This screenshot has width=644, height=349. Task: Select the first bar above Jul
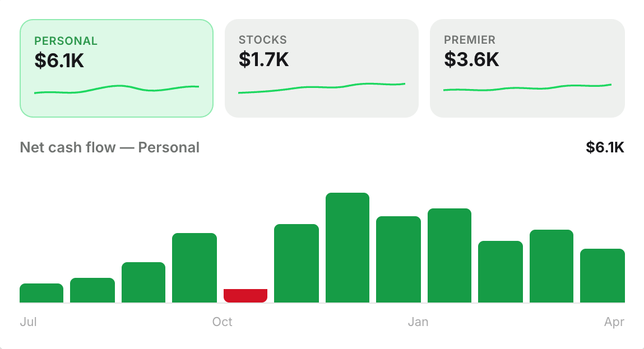tap(41, 293)
